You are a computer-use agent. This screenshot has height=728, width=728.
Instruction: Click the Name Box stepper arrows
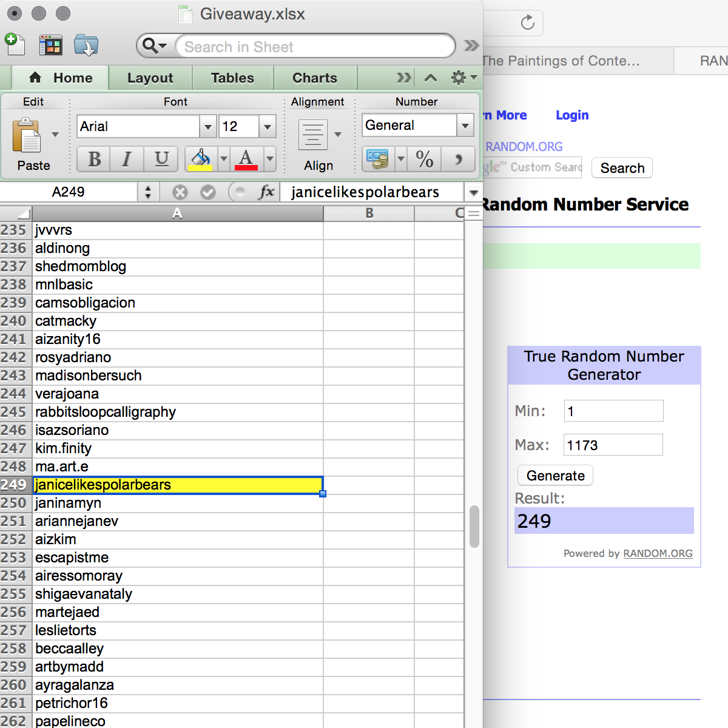pyautogui.click(x=148, y=192)
